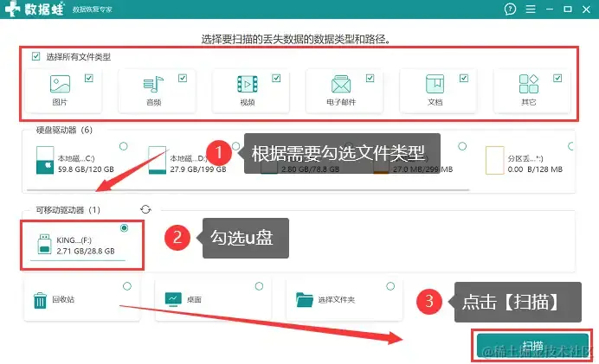Click the 图片 picture type icon
Screen dimensions: 599x364
[x=60, y=84]
